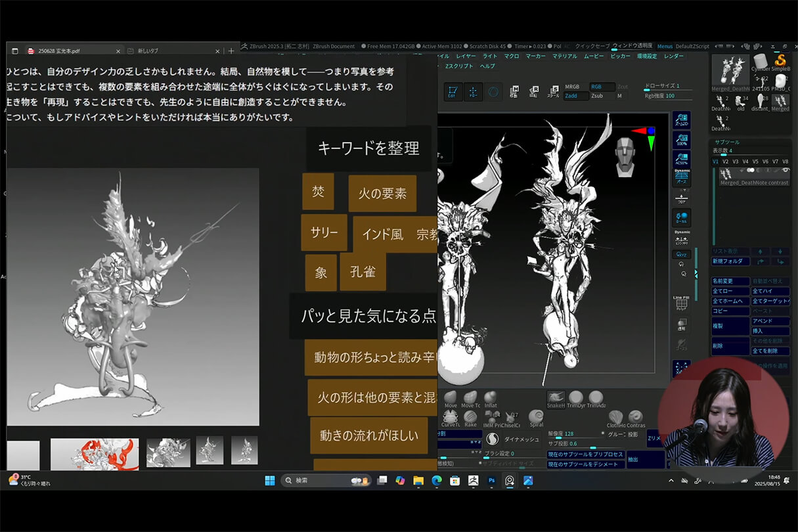Toggle visibility eye on Merged_DeathNote contrast subtool
This screenshot has height=532, width=798.
tap(785, 169)
